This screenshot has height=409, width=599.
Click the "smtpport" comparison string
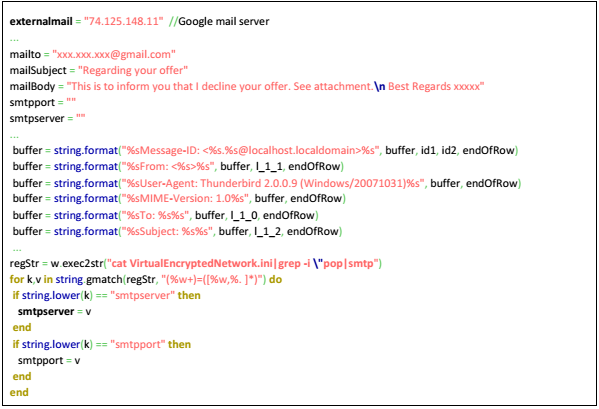pyautogui.click(x=138, y=345)
